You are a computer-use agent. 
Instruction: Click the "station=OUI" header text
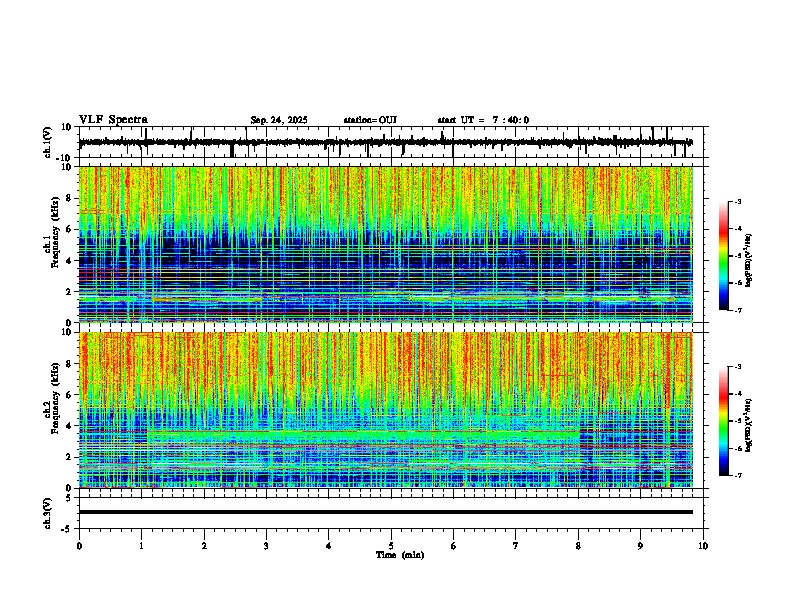point(370,120)
